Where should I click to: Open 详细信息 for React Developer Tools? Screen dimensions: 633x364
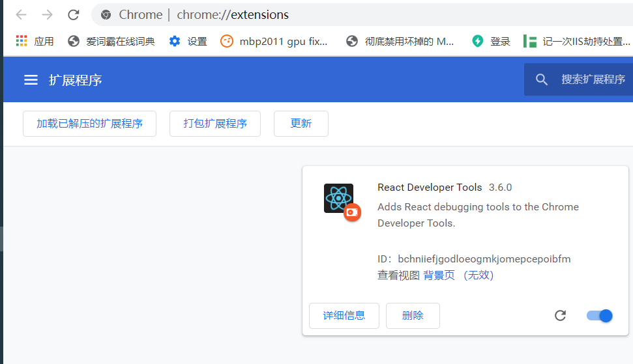click(344, 316)
